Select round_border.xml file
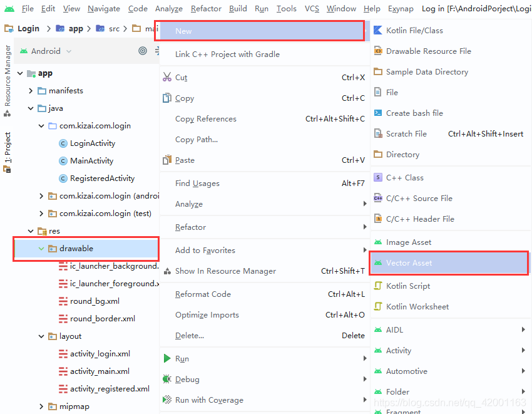Screen dimensions: 532x414 (x=103, y=319)
